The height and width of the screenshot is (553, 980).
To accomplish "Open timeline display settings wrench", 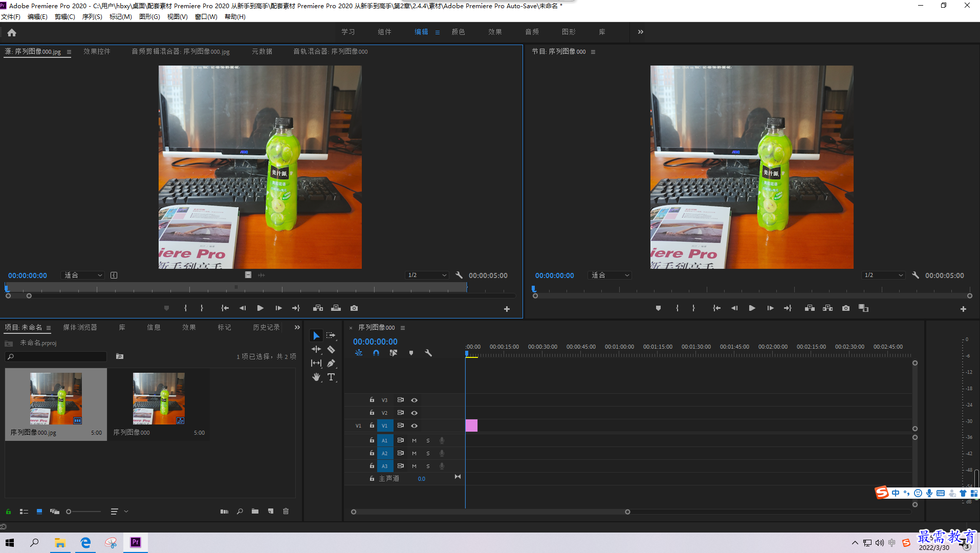I will point(428,353).
